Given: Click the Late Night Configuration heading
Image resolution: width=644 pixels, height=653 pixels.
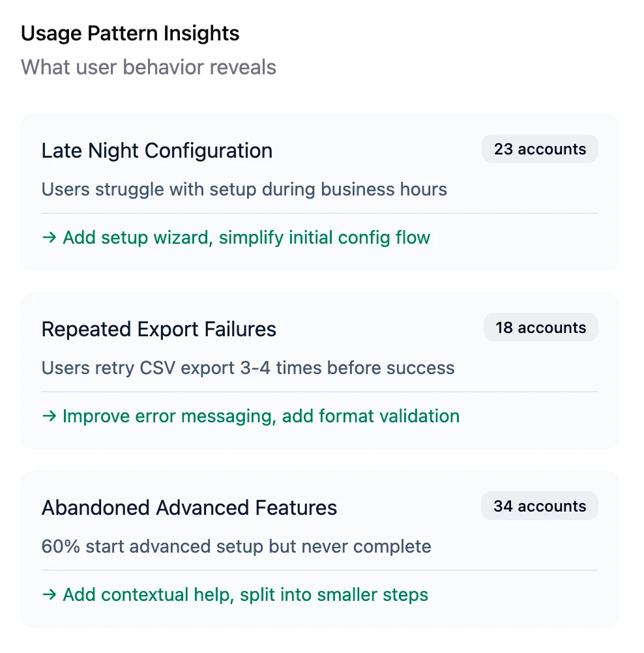Looking at the screenshot, I should point(156,151).
